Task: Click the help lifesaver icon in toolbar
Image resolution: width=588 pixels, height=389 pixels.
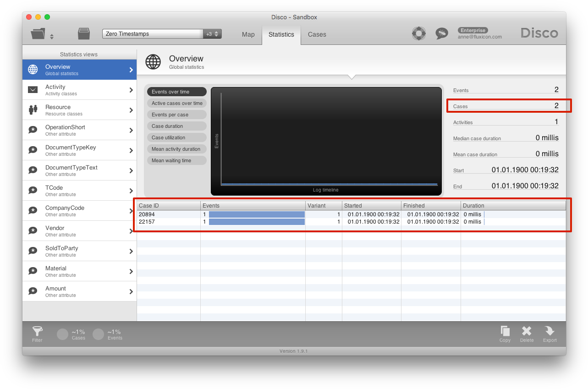Action: coord(418,33)
